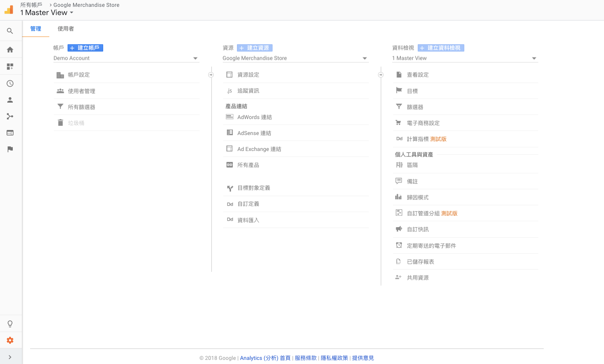Viewport: 604px width, 364px height.
Task: Open the Customization dashboard icon
Action: click(10, 67)
